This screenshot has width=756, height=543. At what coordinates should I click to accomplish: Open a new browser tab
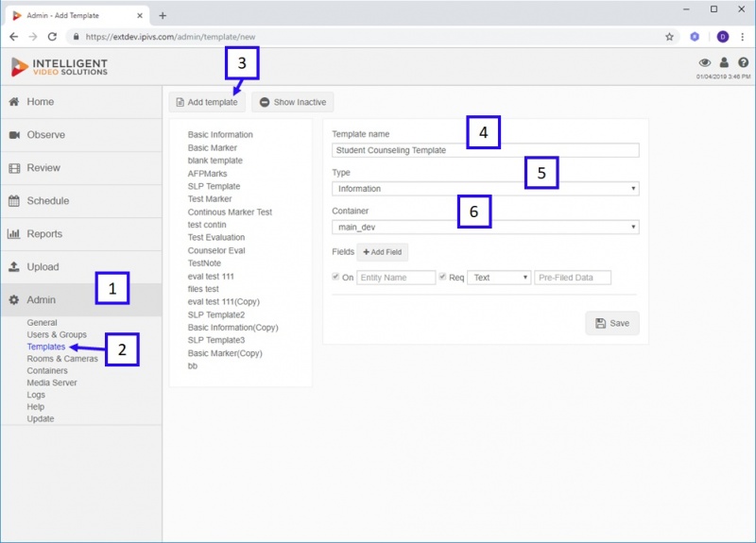pyautogui.click(x=163, y=15)
